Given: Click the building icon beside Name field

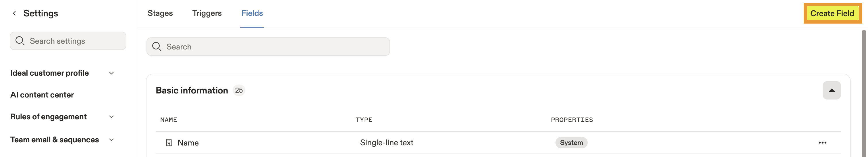Looking at the screenshot, I should coord(169,143).
